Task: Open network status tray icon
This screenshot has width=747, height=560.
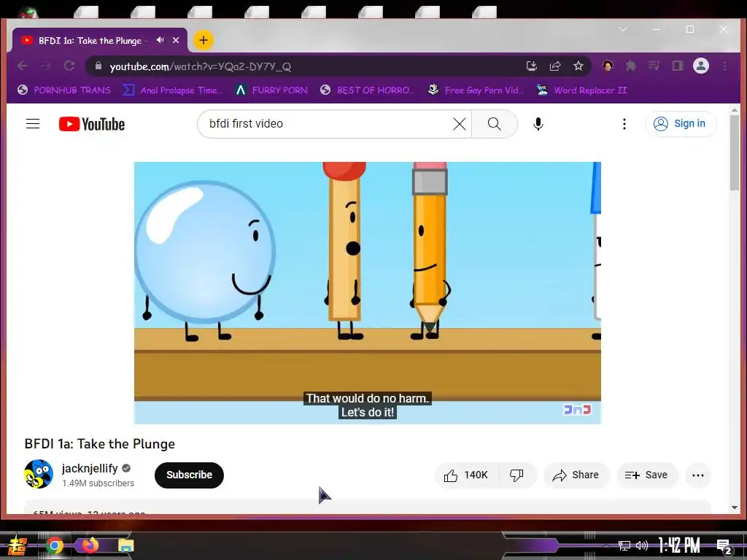Action: pyautogui.click(x=624, y=545)
